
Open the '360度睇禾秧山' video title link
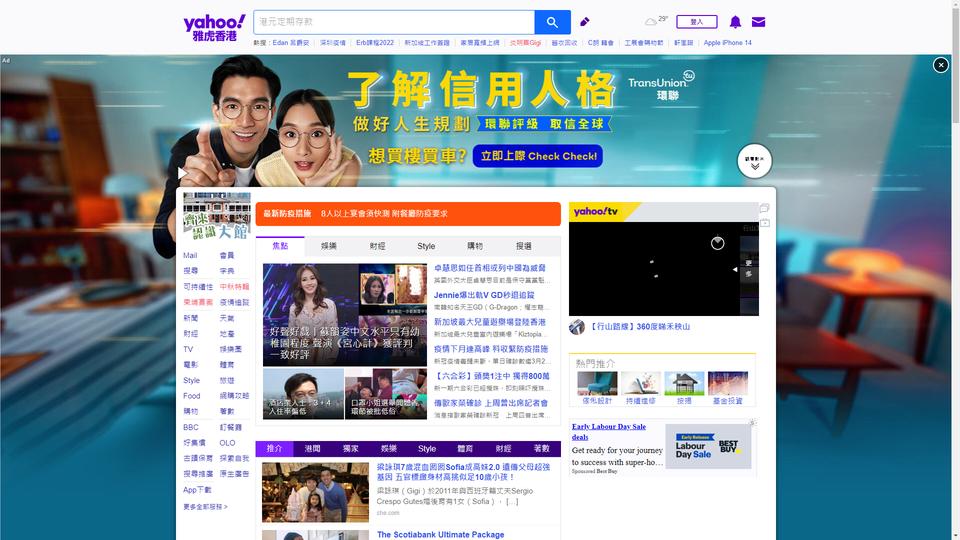click(x=640, y=327)
